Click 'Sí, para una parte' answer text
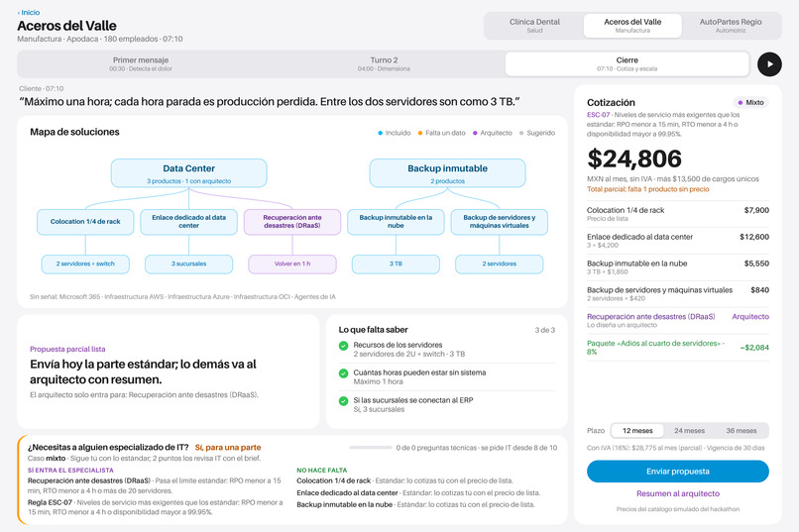 click(228, 448)
